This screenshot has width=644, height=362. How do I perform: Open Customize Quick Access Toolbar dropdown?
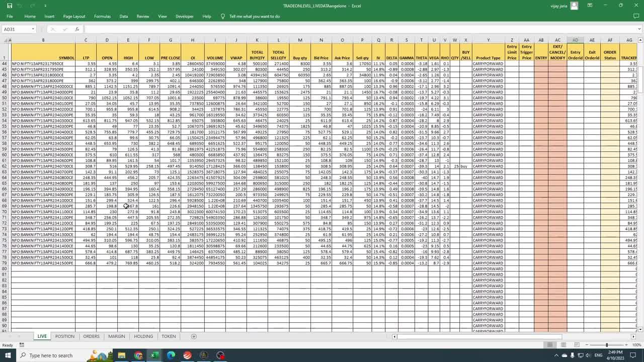tap(45, 6)
